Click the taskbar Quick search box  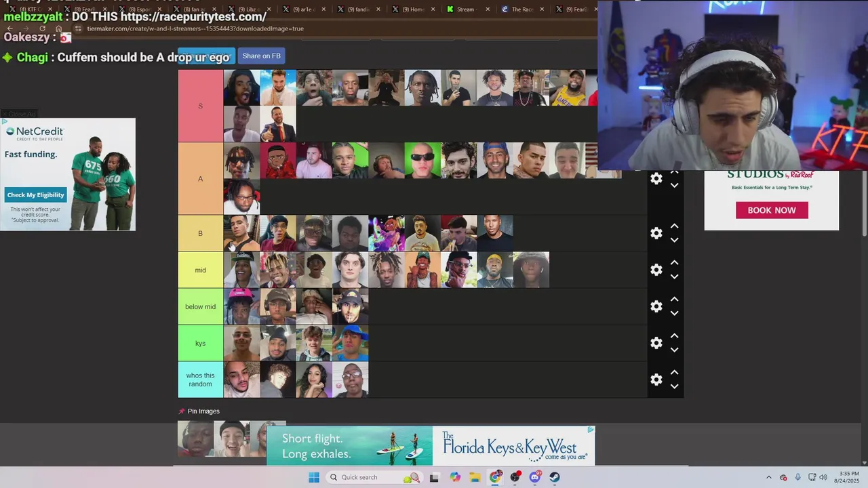point(375,477)
